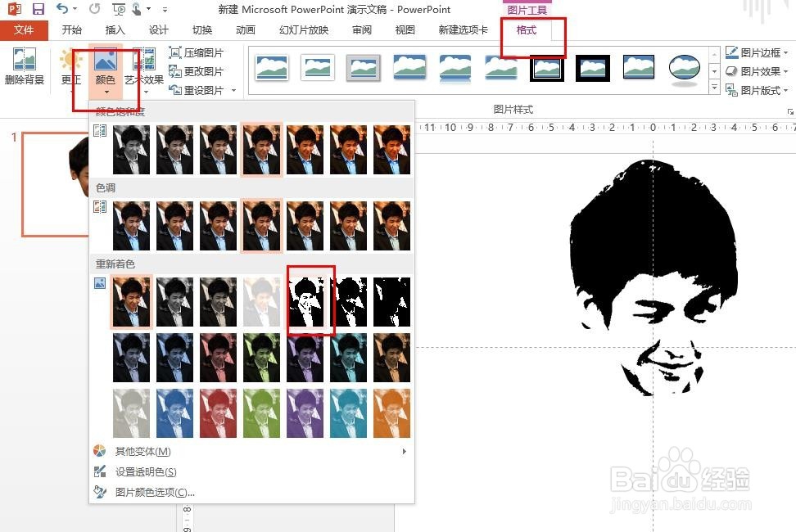
Task: Apply the reflected rounded picture style
Action: (455, 68)
